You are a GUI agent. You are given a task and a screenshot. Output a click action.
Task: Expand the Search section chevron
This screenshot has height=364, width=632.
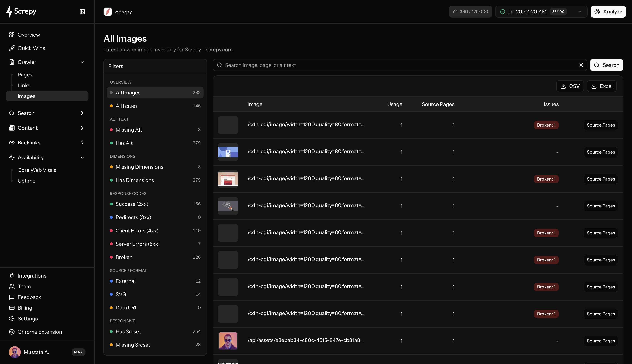coord(82,113)
